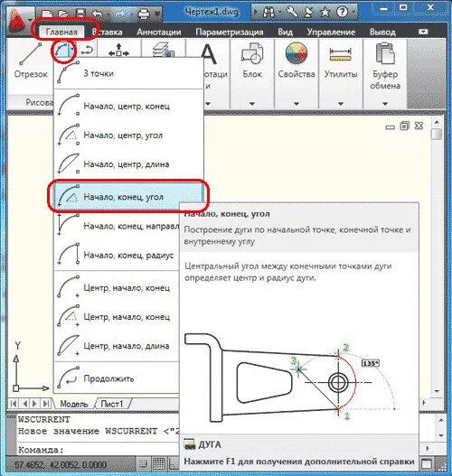Choose Продолжить arc option

(117, 378)
